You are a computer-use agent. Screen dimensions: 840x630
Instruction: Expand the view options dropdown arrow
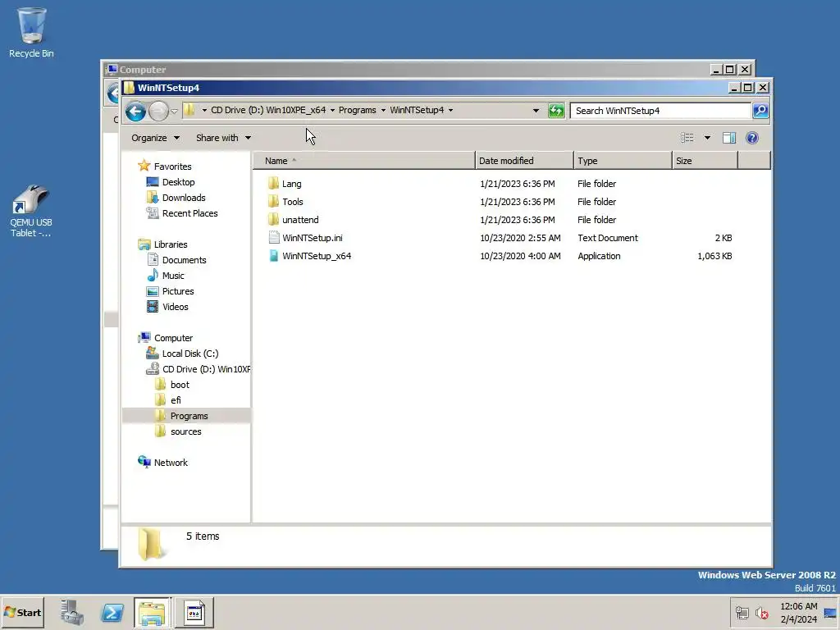coord(707,138)
